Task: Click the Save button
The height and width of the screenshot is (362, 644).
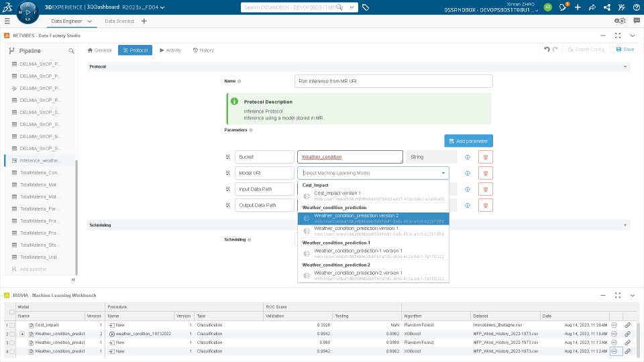Action: click(x=625, y=49)
